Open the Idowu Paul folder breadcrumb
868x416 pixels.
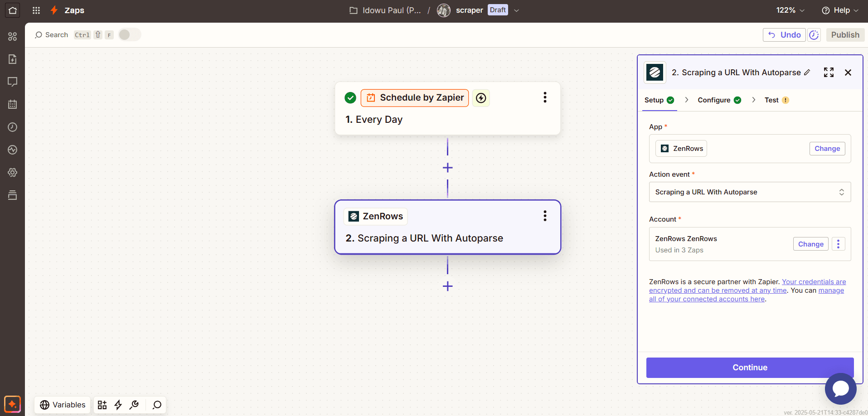[x=385, y=10]
